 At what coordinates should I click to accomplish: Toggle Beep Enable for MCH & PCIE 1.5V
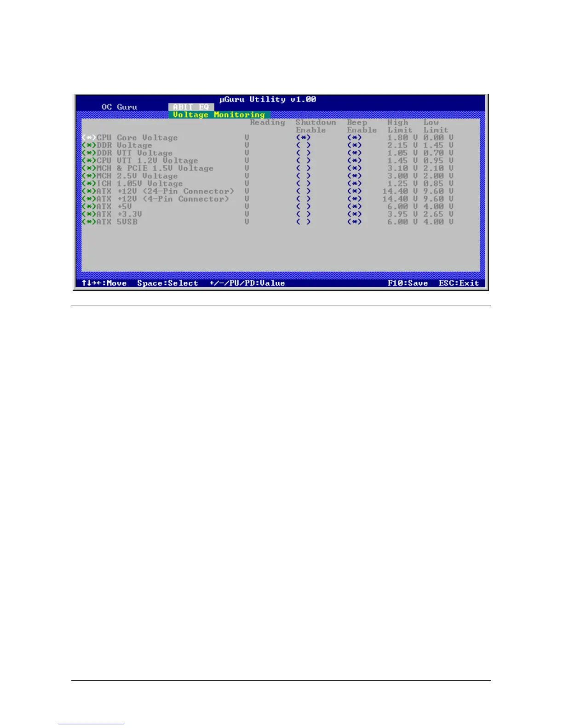(354, 168)
